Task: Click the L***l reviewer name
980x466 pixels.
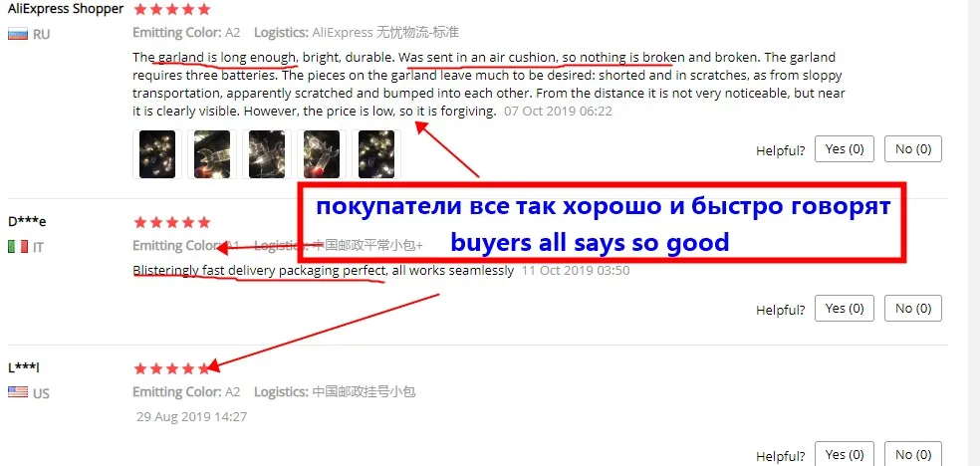Action: [24, 368]
